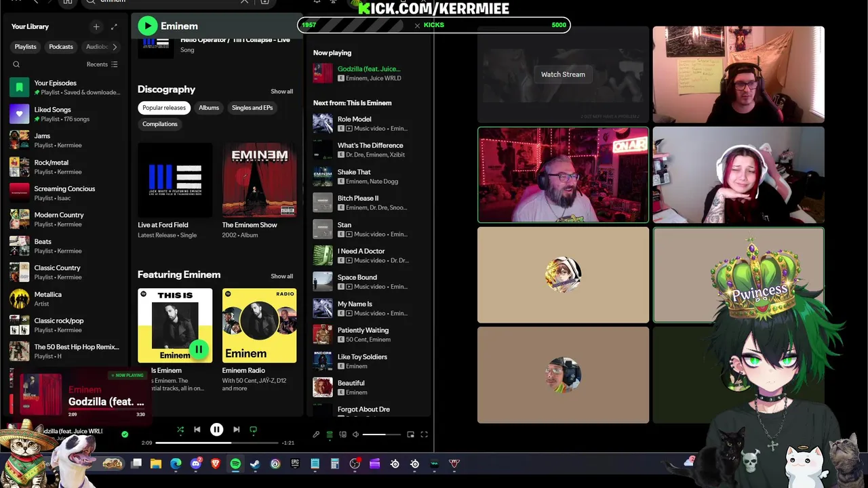Select the pink-haired streamer's webcam tile
Image resolution: width=868 pixels, height=488 pixels.
point(738,175)
